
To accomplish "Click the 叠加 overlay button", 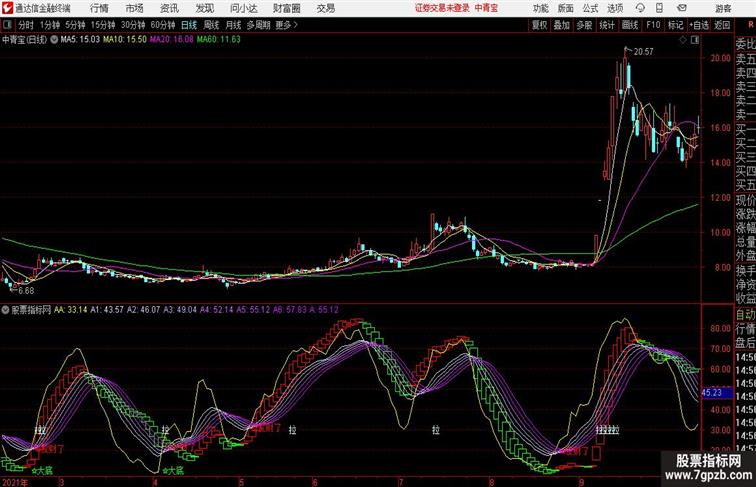I will pyautogui.click(x=562, y=25).
